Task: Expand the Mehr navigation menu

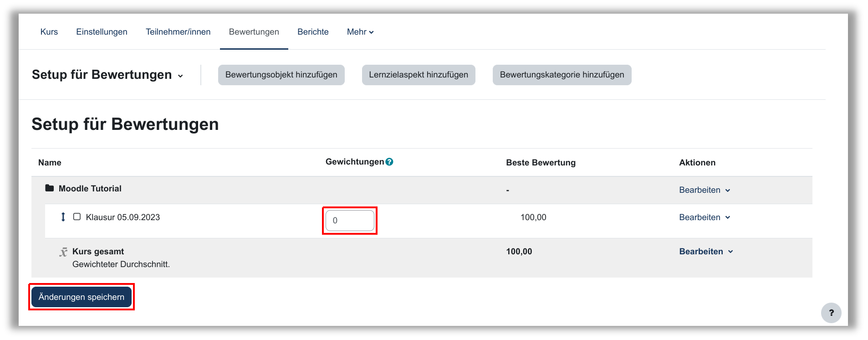Action: pyautogui.click(x=360, y=32)
